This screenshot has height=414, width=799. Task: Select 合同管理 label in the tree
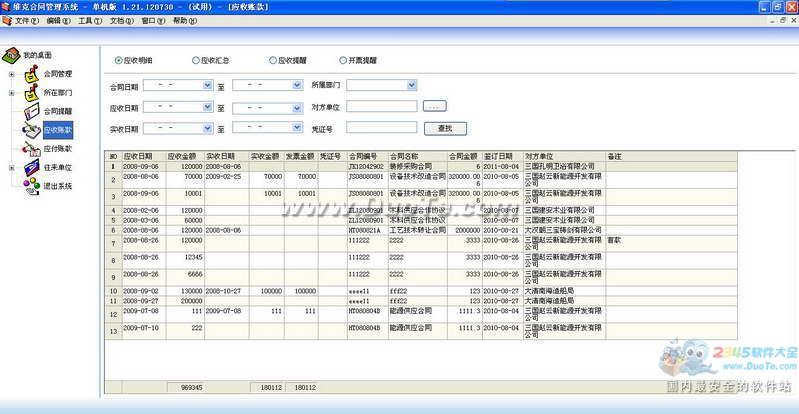58,74
